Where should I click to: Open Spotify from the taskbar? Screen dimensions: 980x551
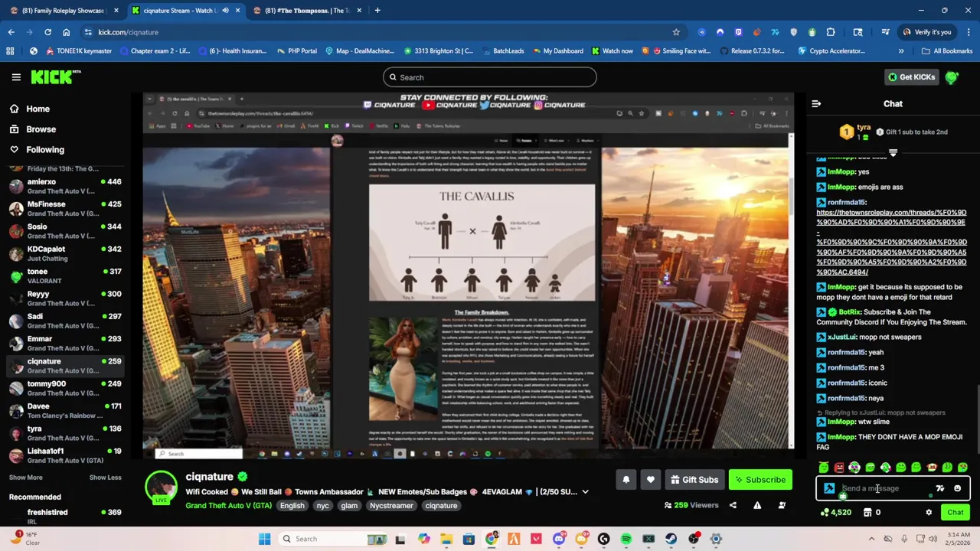click(626, 539)
